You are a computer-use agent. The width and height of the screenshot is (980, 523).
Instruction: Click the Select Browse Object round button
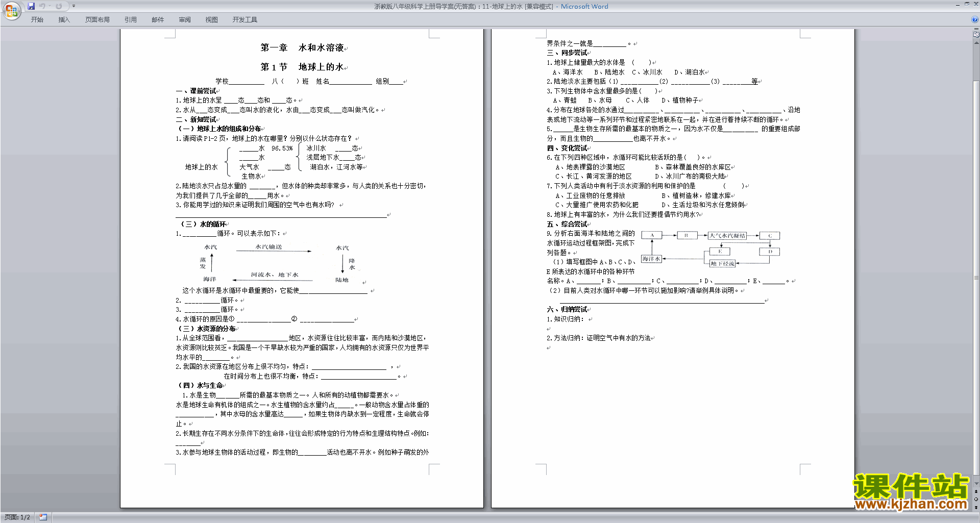coord(976,499)
